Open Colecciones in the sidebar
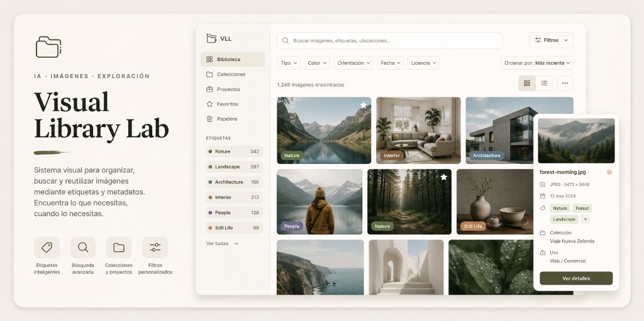The height and width of the screenshot is (321, 644). click(233, 74)
